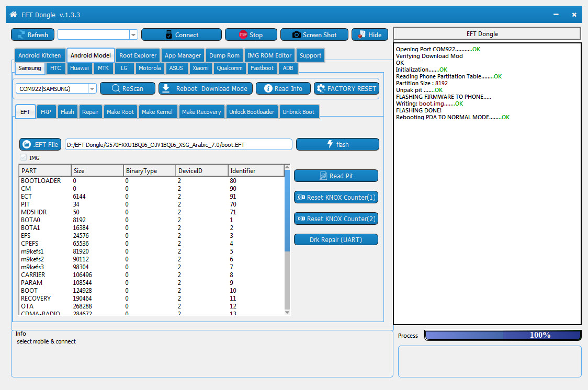
Task: Select the Xiaomi brand tab
Action: [x=201, y=68]
